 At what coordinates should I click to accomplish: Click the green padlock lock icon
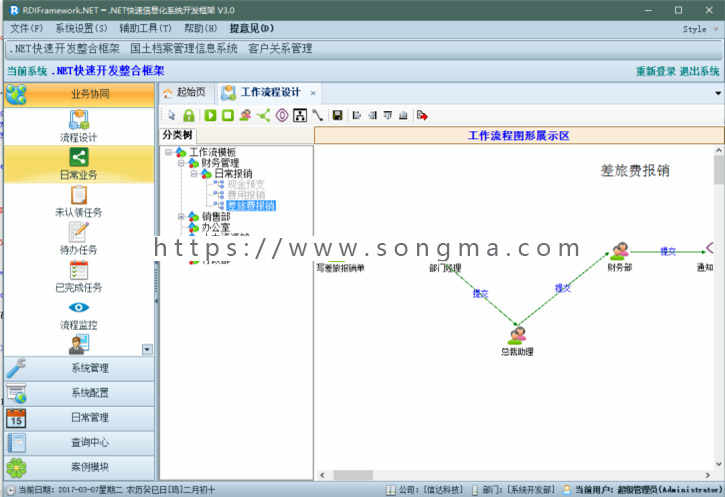pos(189,115)
